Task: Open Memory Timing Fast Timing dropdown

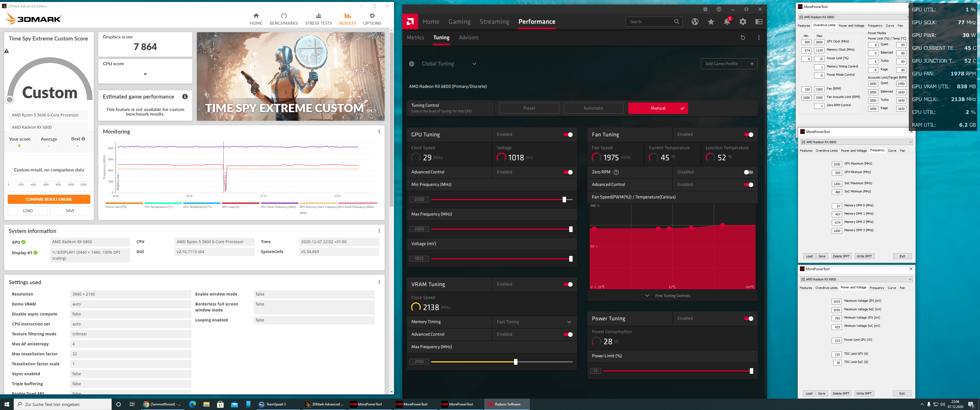Action: click(534, 322)
